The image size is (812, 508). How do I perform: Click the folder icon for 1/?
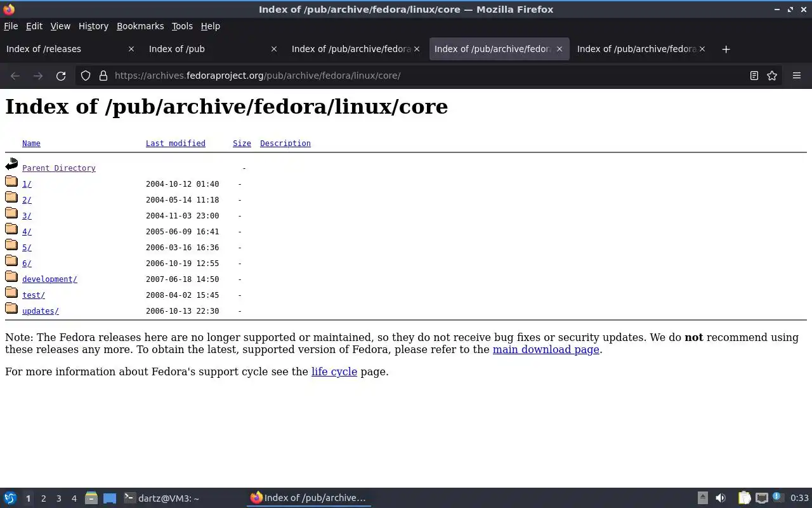11,182
